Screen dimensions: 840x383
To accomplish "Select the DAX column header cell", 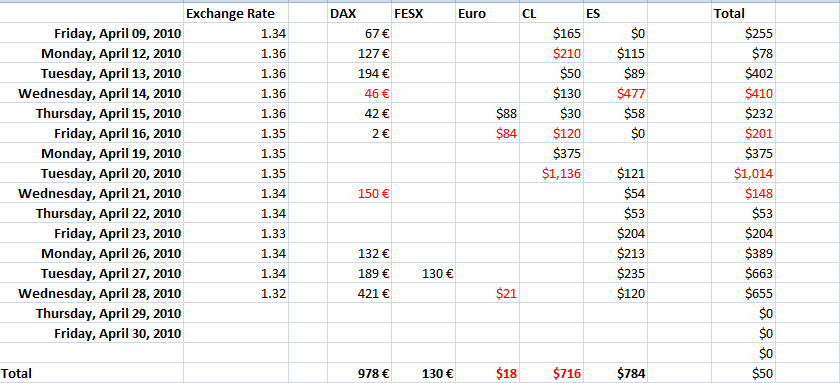I will [358, 14].
